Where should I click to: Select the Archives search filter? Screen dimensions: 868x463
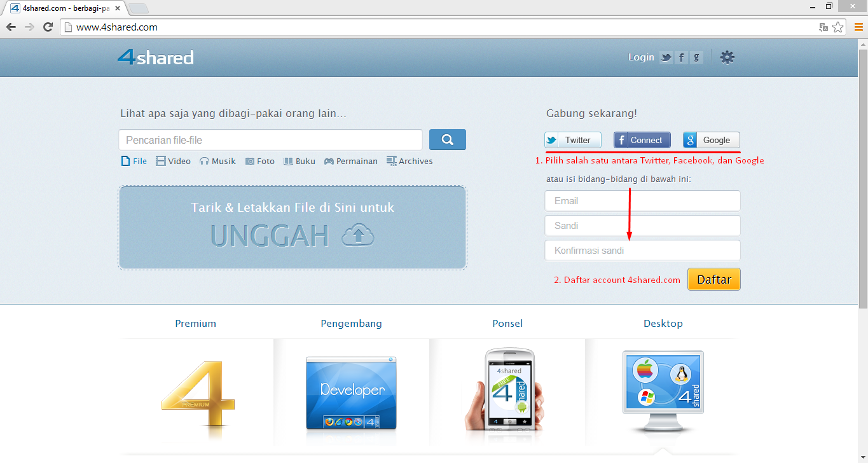pyautogui.click(x=410, y=162)
